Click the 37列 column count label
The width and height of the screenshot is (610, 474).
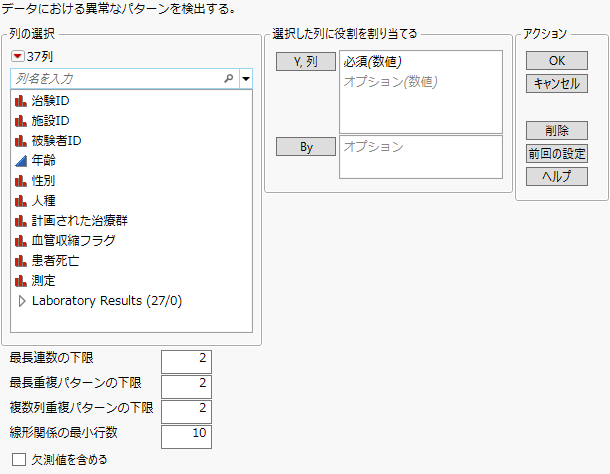[x=40, y=57]
